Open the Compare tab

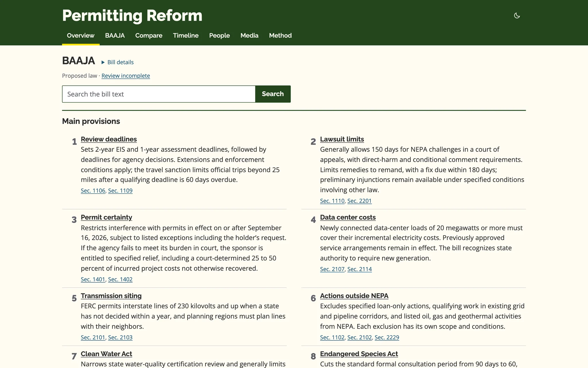tap(149, 35)
